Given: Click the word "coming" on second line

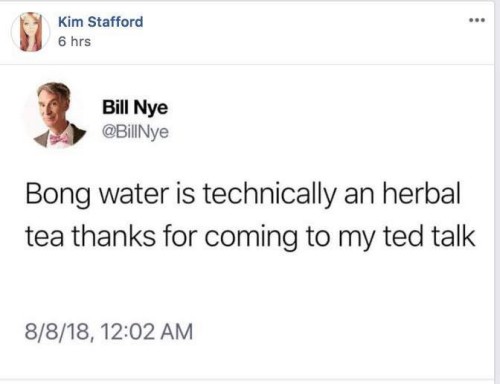Looking at the screenshot, I should tap(251, 238).
